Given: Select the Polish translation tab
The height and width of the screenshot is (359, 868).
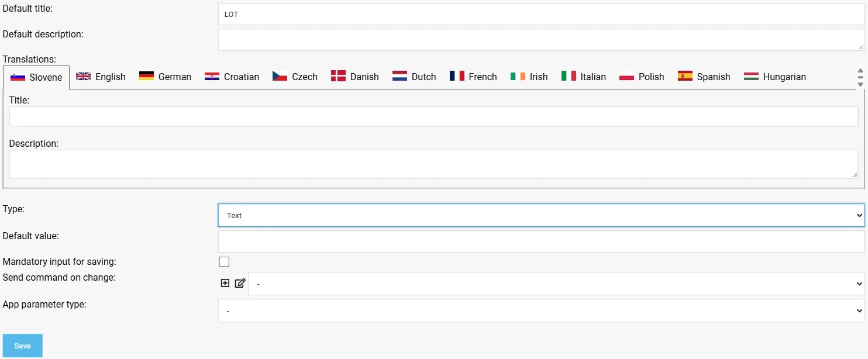Looking at the screenshot, I should point(642,77).
